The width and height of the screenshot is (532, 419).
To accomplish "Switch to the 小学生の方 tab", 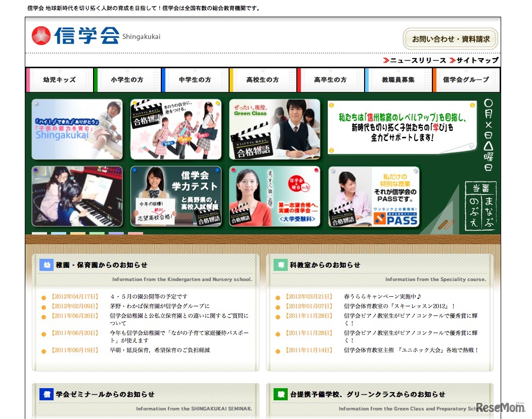I will [x=127, y=80].
